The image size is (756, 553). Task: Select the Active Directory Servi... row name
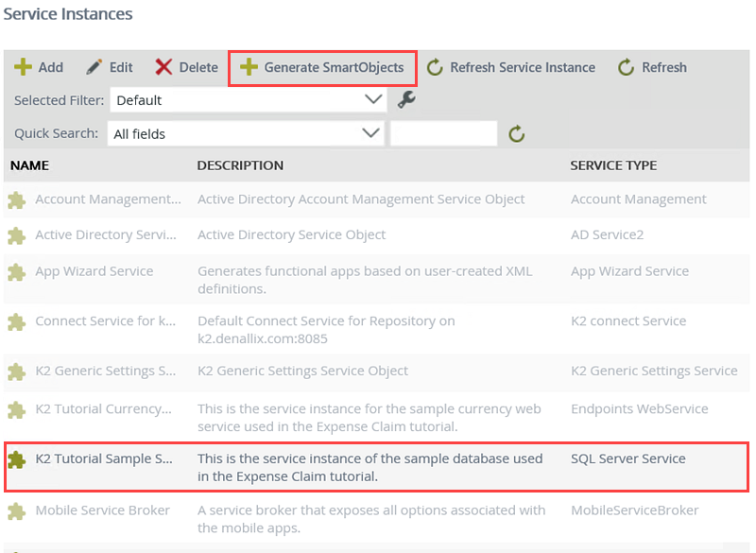coord(106,234)
